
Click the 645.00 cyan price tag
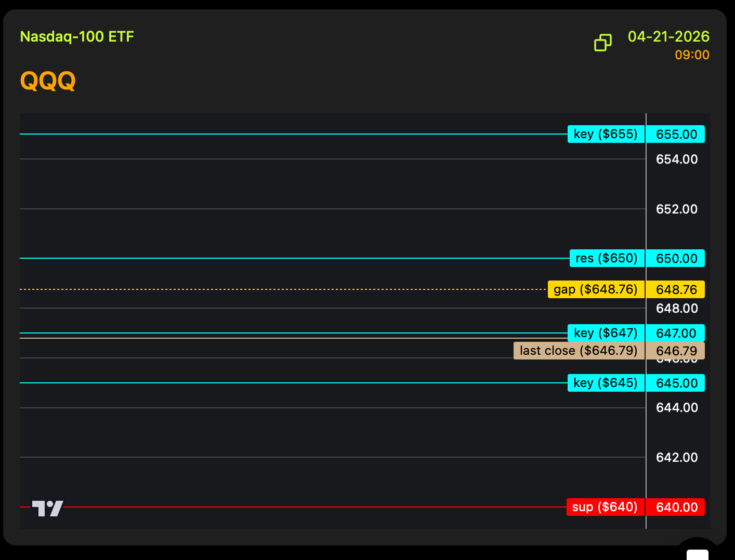click(x=676, y=383)
